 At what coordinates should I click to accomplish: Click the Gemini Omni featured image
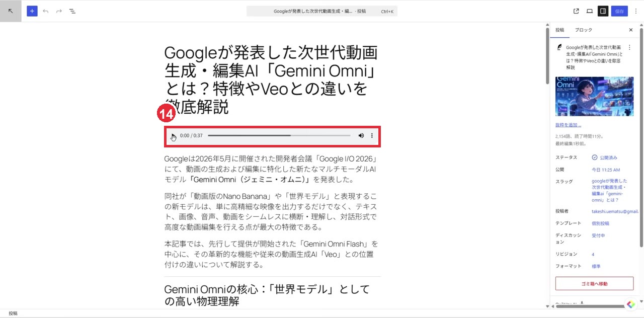tap(594, 96)
